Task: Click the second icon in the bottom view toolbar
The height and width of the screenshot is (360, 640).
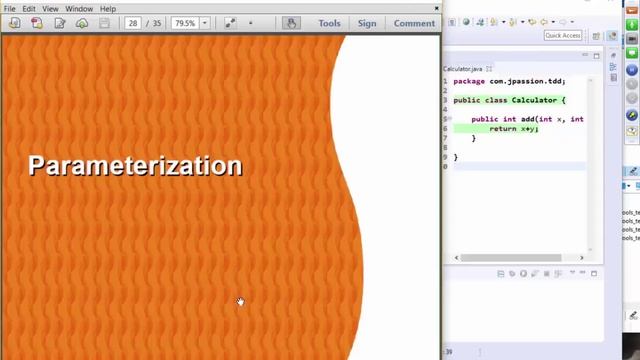Action: point(512,273)
